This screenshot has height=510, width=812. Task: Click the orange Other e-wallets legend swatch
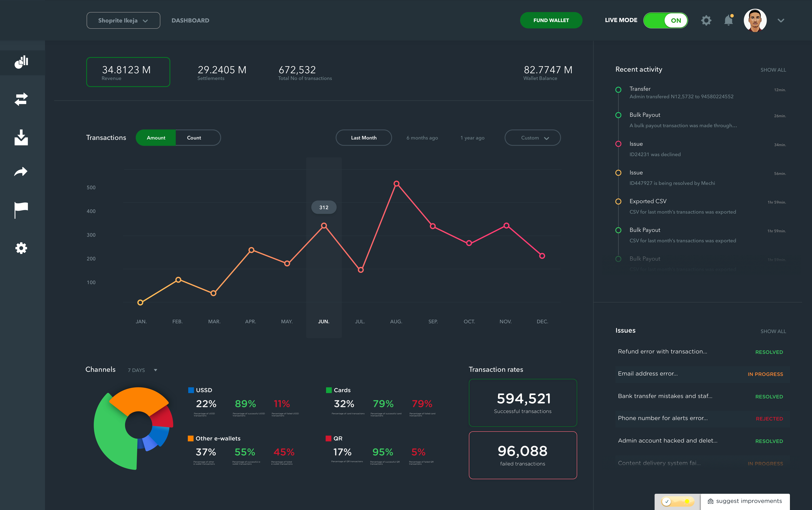[x=191, y=438]
